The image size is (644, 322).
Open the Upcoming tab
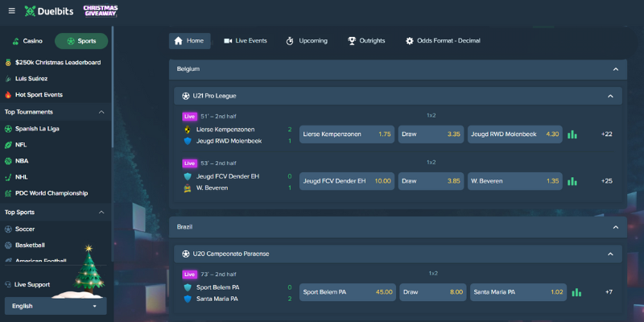click(x=308, y=41)
